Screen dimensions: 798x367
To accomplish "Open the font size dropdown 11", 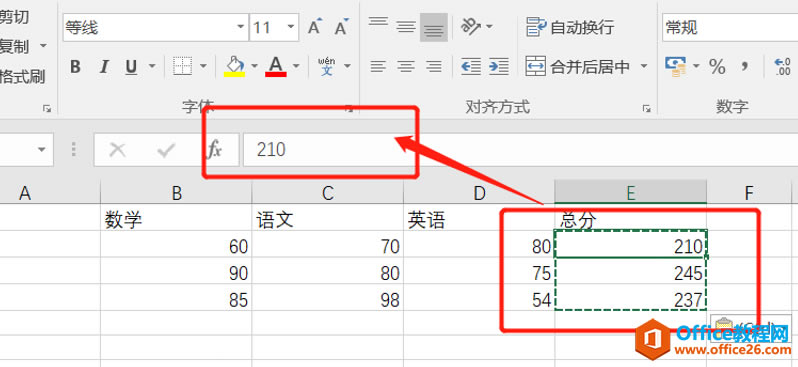I will [291, 27].
